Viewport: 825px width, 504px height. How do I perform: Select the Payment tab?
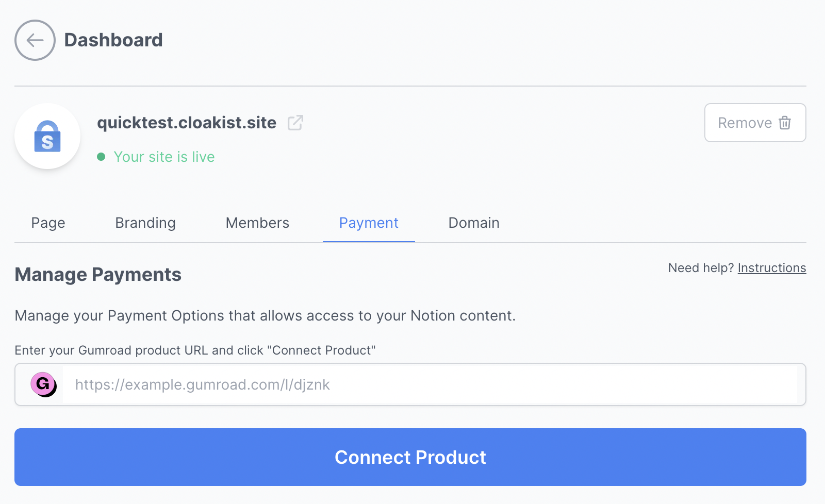coord(369,223)
